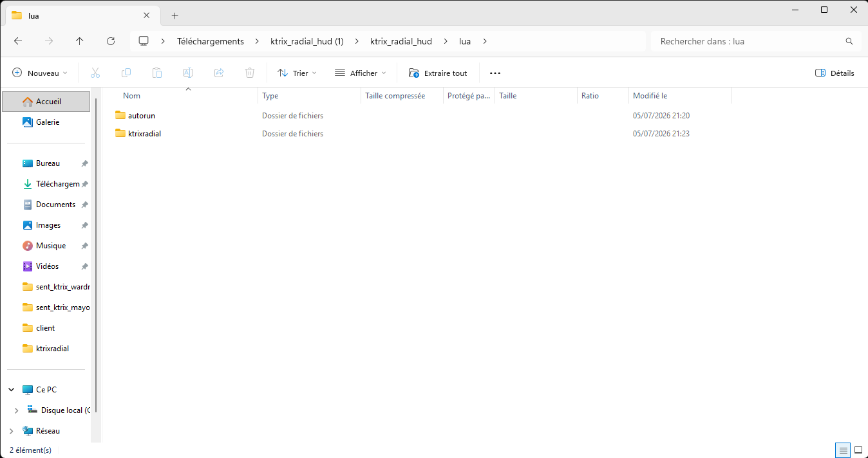
Task: Click the Cut scissors icon in toolbar
Action: [95, 73]
